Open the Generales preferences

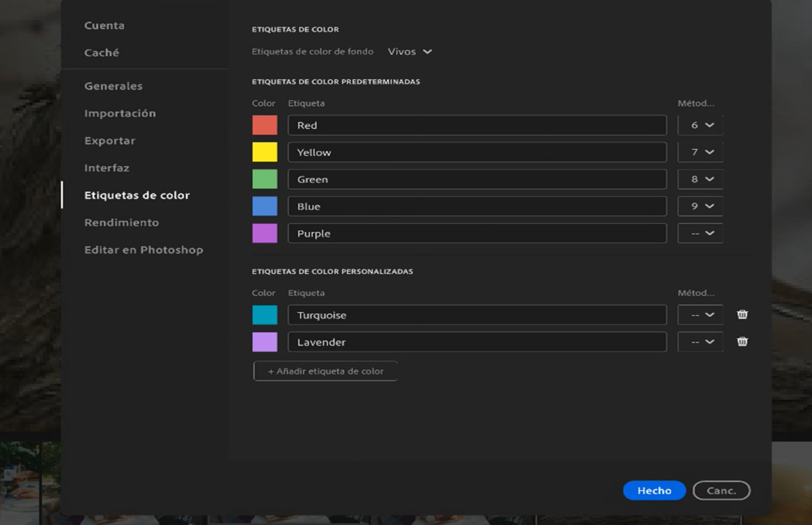(x=113, y=86)
